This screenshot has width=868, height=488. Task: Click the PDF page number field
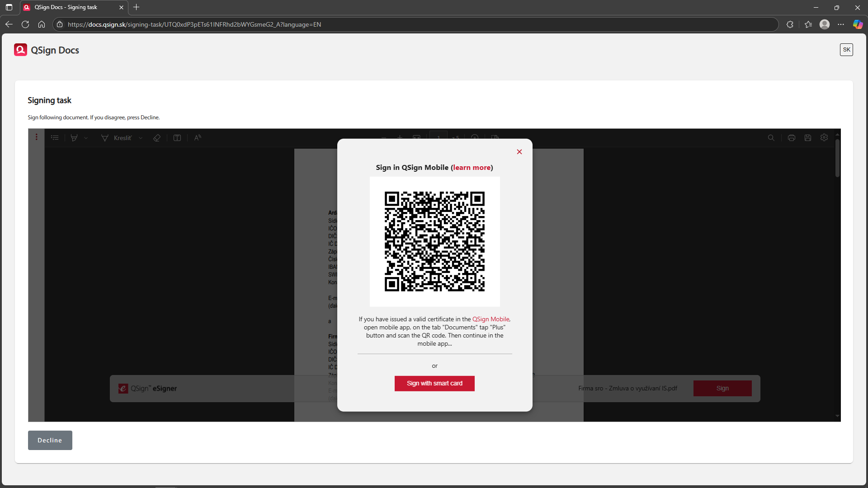click(439, 136)
